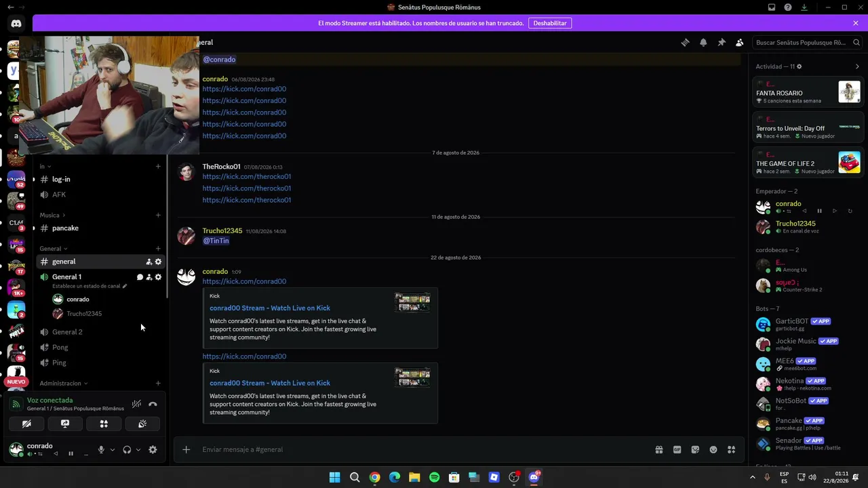Show hidden system tray icons
The width and height of the screenshot is (868, 488).
coord(752,477)
